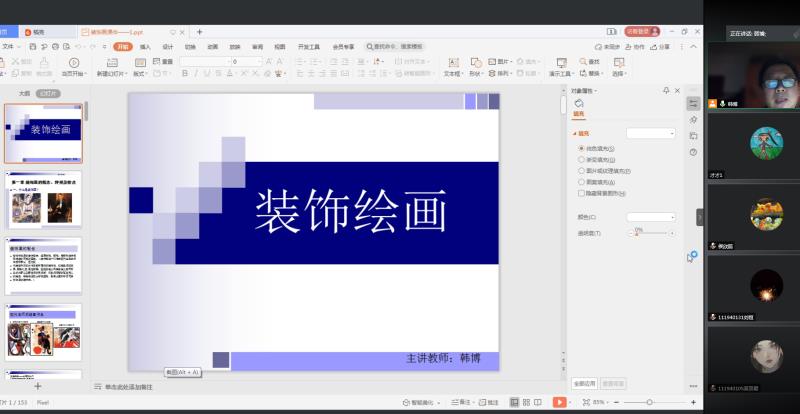
Task: Open the fill preset dropdown beside 填充
Action: pos(650,133)
